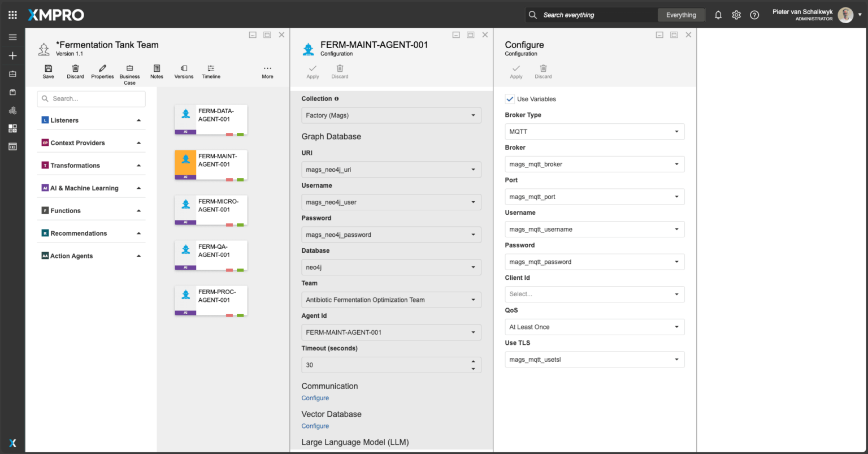
Task: Click Configure link under Vector Database
Action: [315, 426]
